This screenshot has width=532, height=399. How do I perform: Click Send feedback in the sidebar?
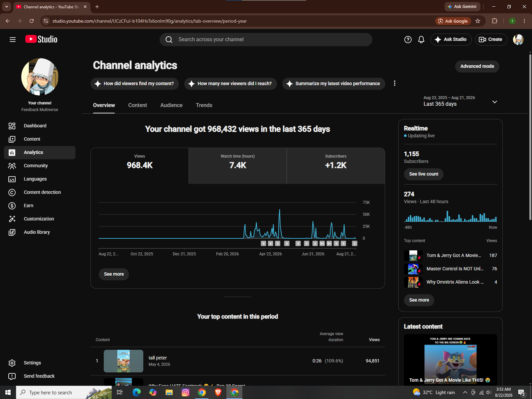coord(40,376)
